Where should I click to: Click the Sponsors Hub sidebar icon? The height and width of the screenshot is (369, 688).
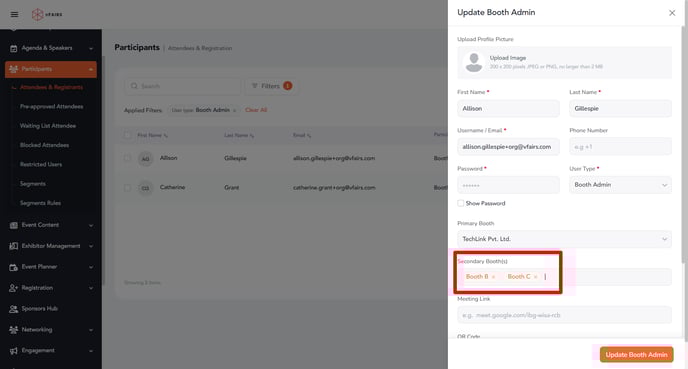(14, 309)
